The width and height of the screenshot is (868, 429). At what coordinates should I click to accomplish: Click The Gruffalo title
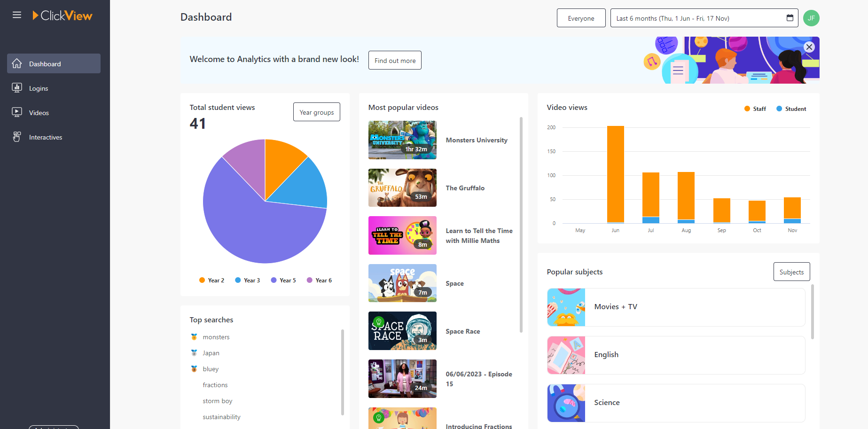tap(465, 188)
